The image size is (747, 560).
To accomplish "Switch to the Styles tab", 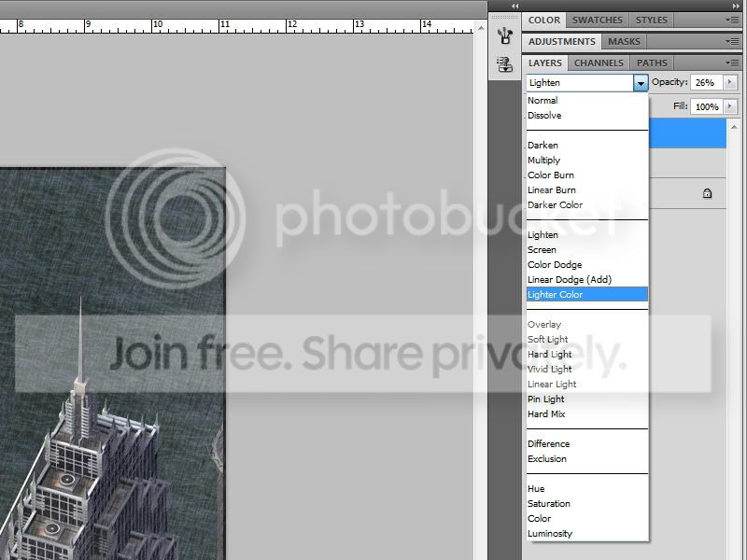I will tap(651, 20).
